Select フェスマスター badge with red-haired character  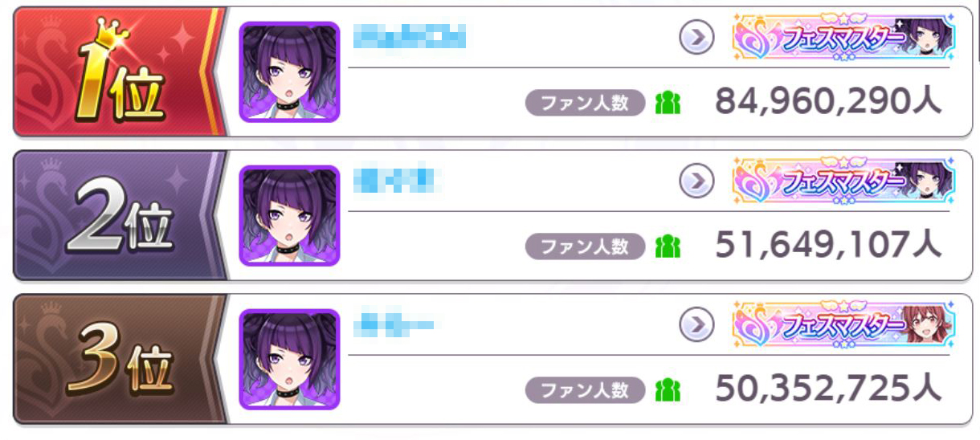click(x=843, y=325)
